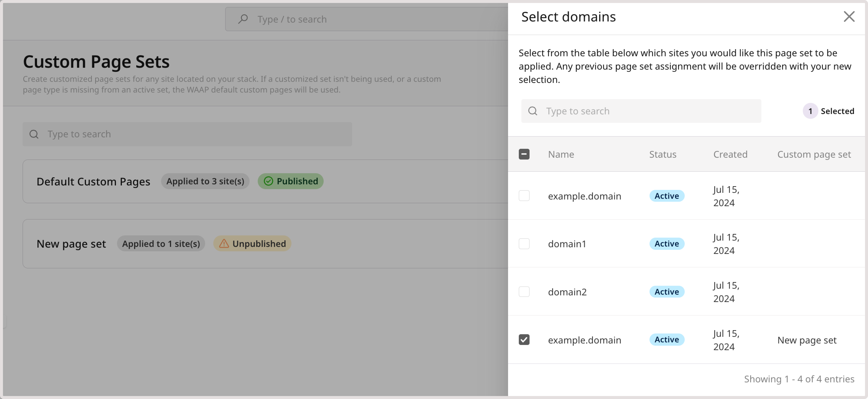868x399 pixels.
Task: Click the Active status pill for domain1
Action: 667,243
